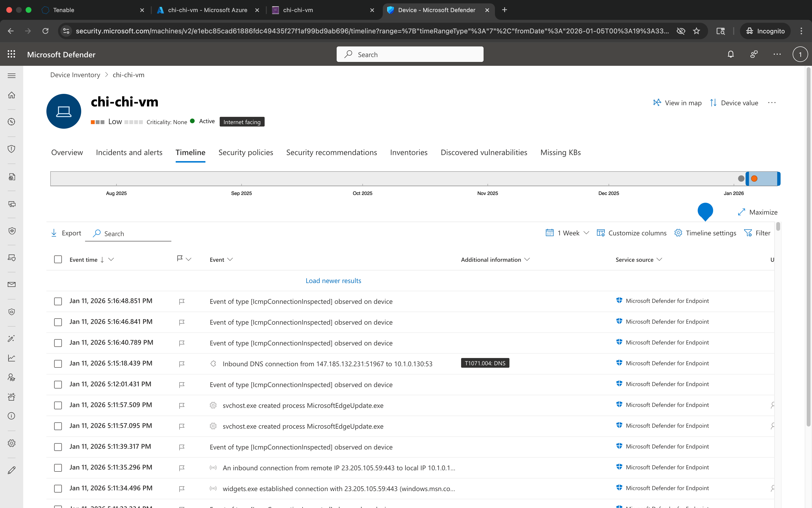Check the 5:11:57.095 PM event row
The image size is (812, 508).
58,426
